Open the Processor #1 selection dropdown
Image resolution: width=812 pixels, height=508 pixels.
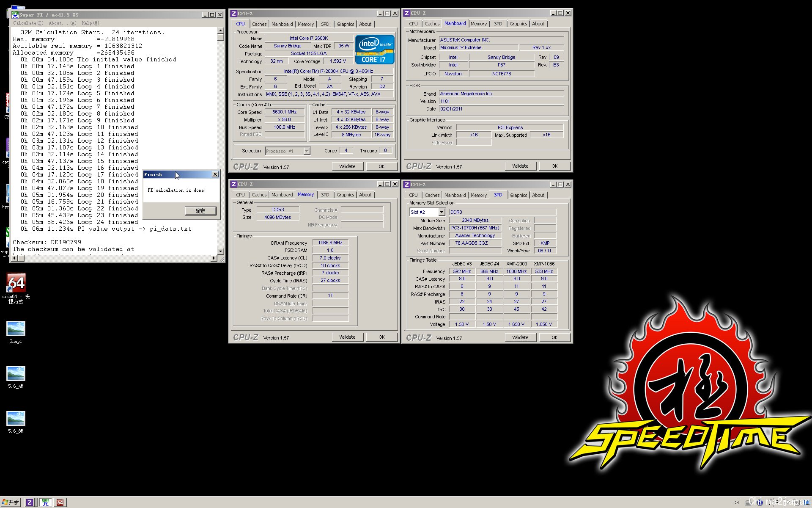tap(307, 151)
